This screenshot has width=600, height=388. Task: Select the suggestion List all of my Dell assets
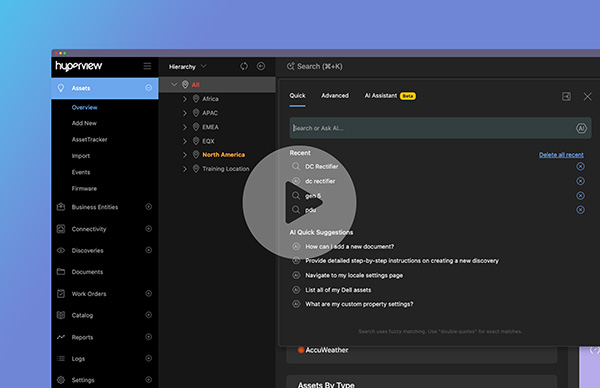(x=338, y=290)
